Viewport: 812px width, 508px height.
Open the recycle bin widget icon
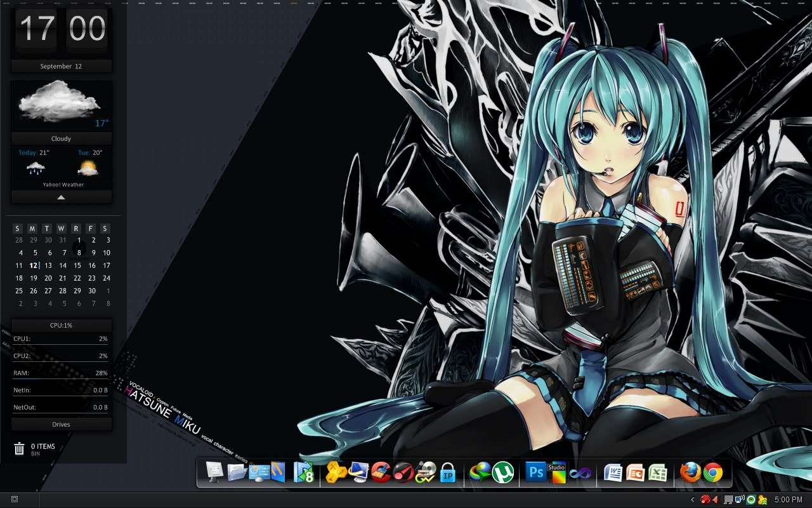pyautogui.click(x=19, y=449)
